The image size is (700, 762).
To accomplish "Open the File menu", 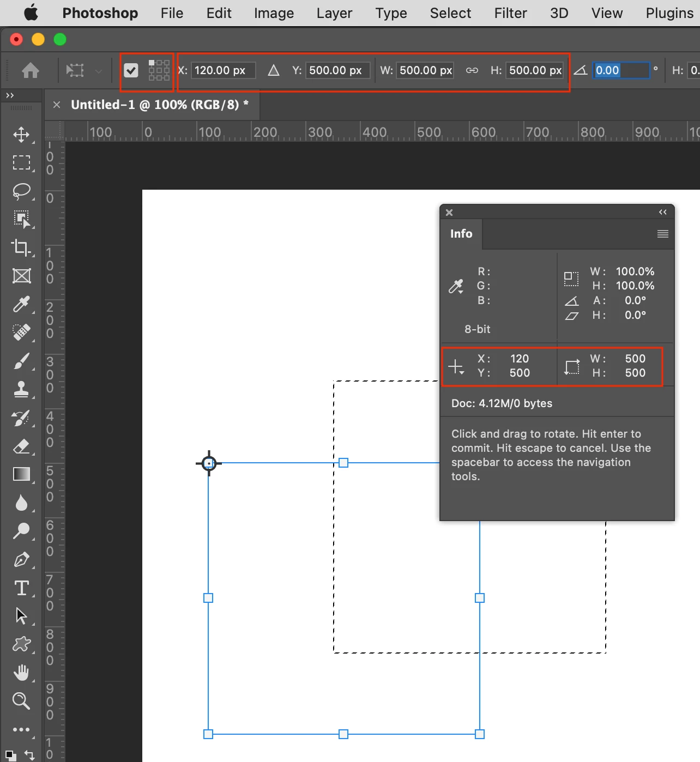I will click(x=172, y=13).
